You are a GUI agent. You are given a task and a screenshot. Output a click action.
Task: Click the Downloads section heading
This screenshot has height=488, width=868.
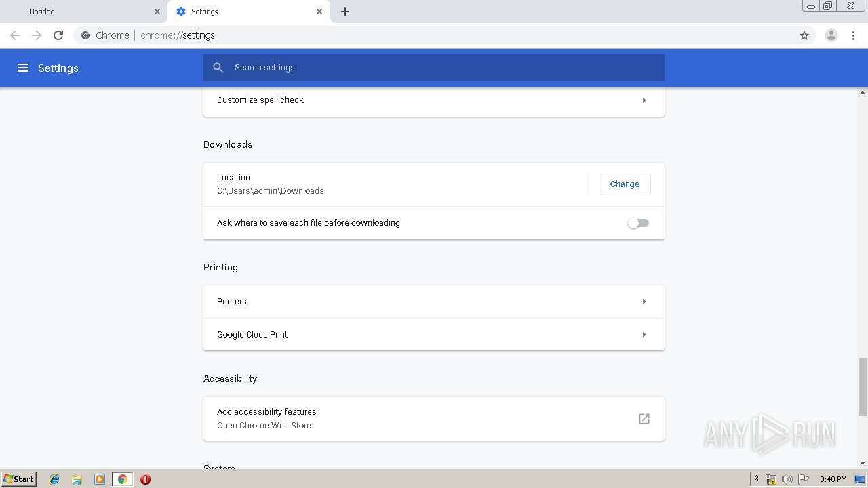click(228, 144)
